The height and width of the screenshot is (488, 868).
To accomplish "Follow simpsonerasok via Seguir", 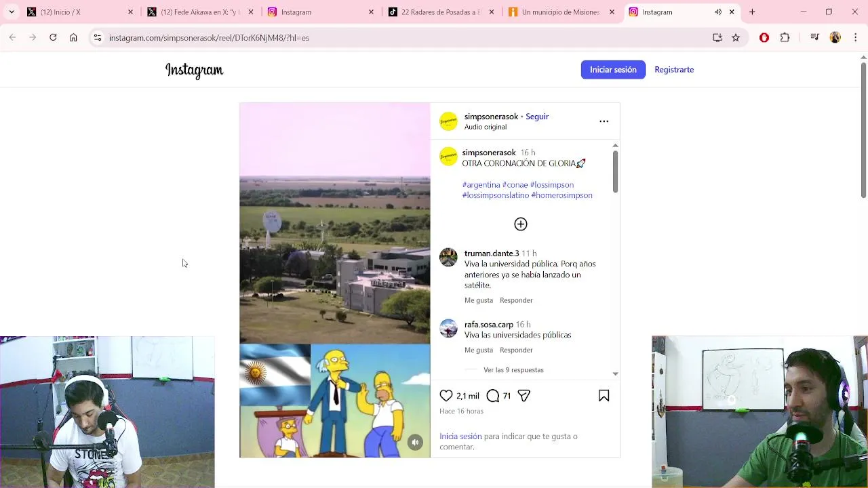I will [x=537, y=117].
